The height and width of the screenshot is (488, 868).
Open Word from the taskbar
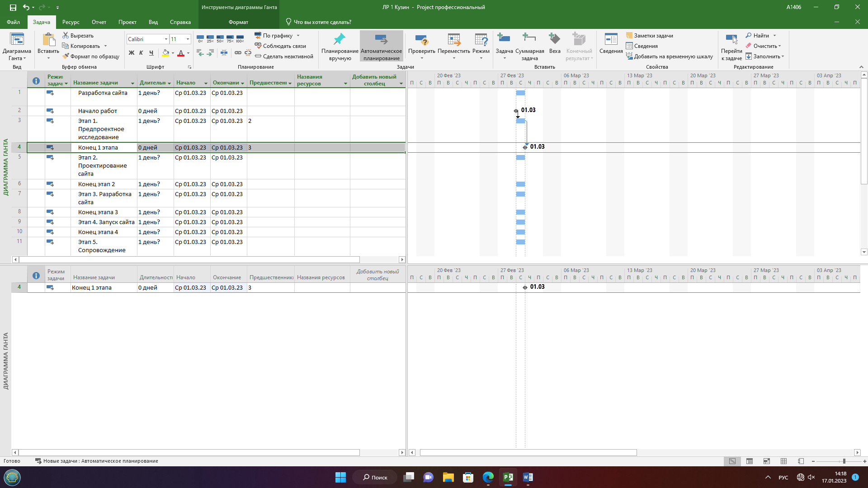click(528, 477)
